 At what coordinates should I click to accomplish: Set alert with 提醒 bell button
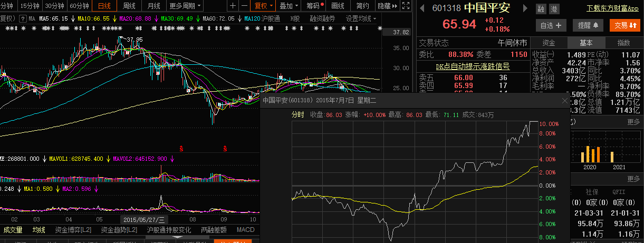[588, 25]
